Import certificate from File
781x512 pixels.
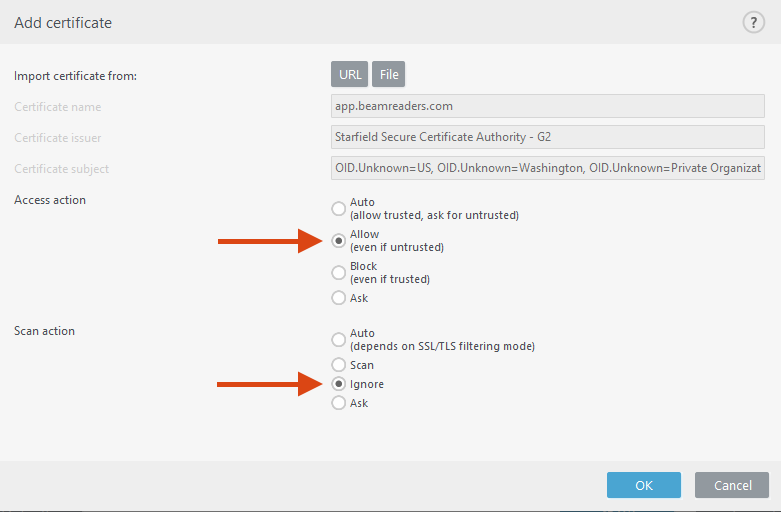[x=389, y=75]
